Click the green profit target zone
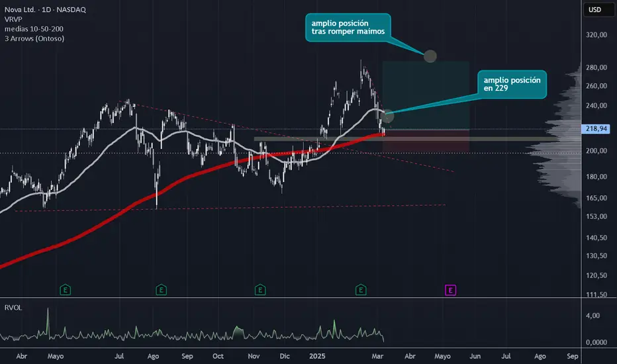This screenshot has height=364, width=617. click(426, 95)
